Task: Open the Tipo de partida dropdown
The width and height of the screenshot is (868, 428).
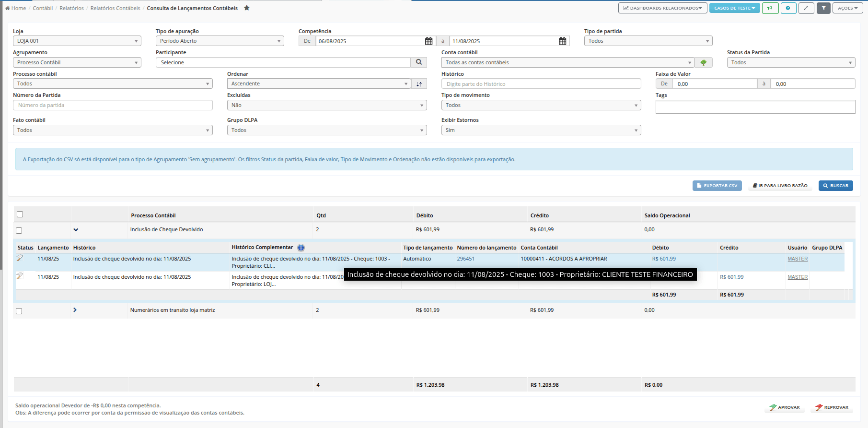Action: pos(648,41)
